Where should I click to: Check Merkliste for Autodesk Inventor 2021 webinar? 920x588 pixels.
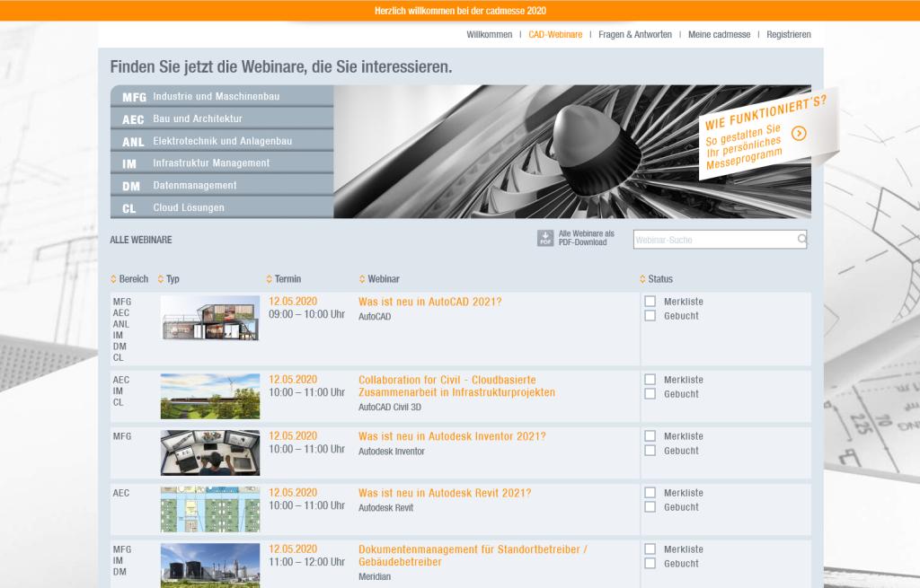(650, 436)
